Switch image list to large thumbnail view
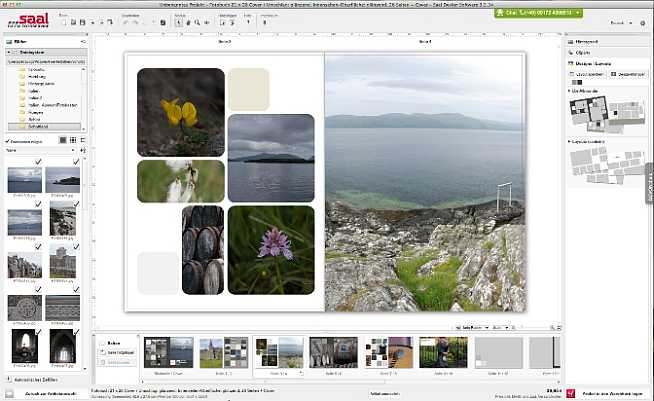This screenshot has height=401, width=654. [63, 140]
